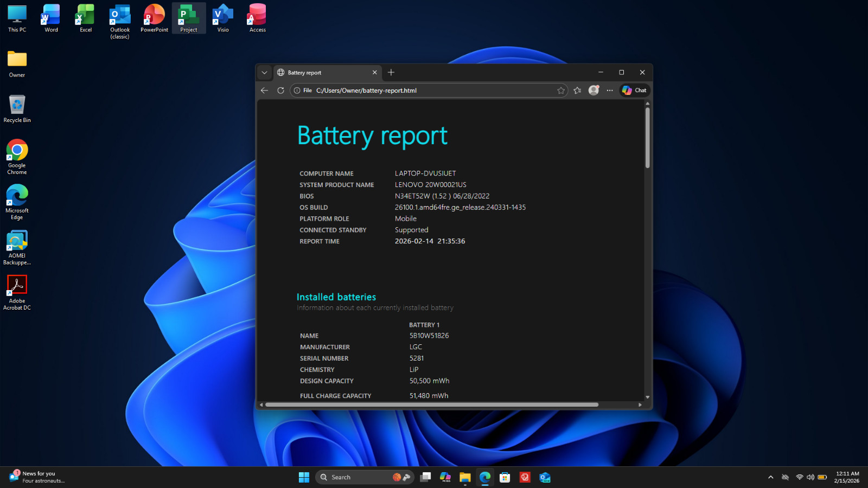Open Wi-Fi network quick settings
This screenshot has width=868, height=488.
[800, 477]
